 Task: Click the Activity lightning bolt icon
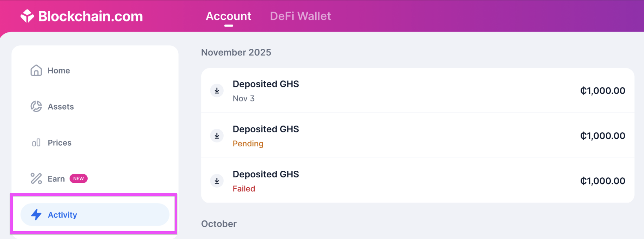pos(36,215)
